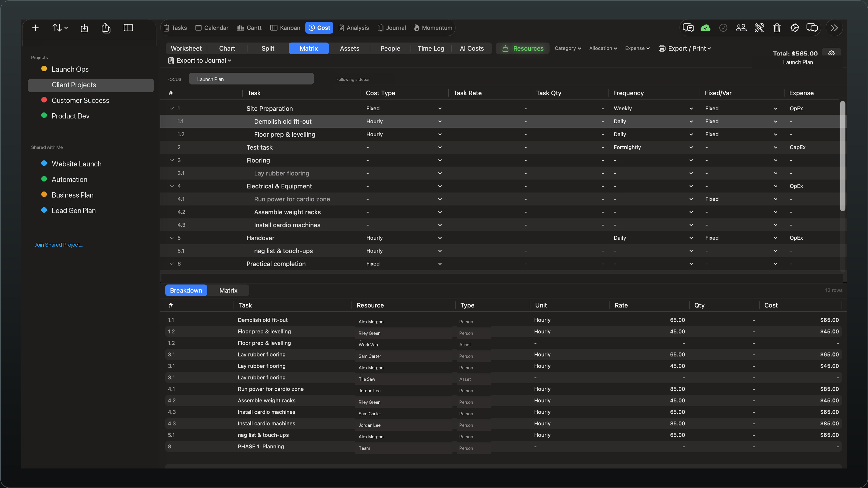
Task: Open the Momentum tab
Action: tap(433, 28)
